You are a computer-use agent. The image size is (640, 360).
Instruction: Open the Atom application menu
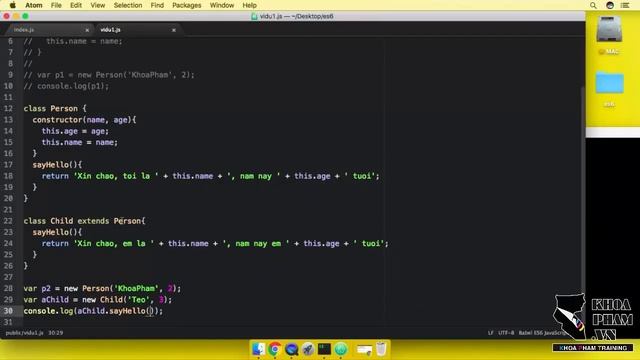[33, 5]
